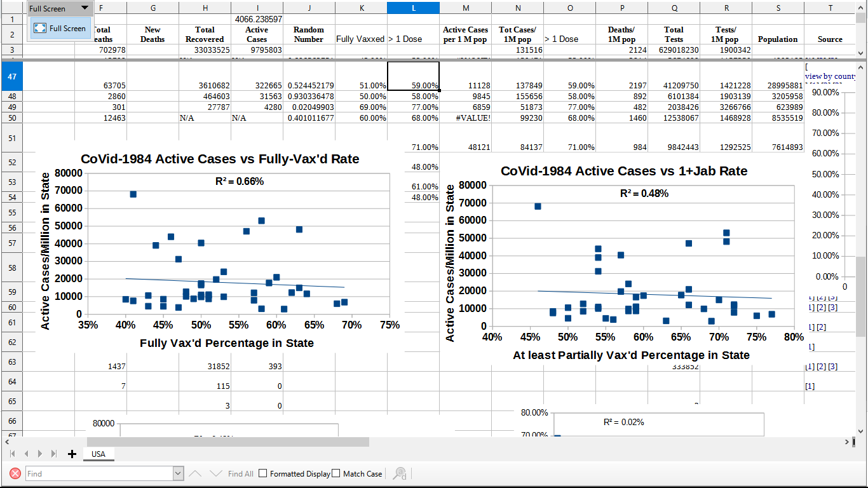Click the Full Screen toggle button
Screen dimensions: 868x488
[x=60, y=28]
